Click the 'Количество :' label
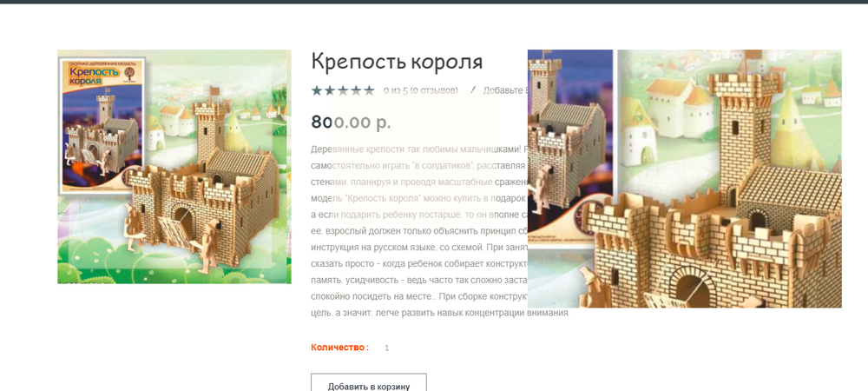This screenshot has width=868, height=391. click(x=339, y=348)
